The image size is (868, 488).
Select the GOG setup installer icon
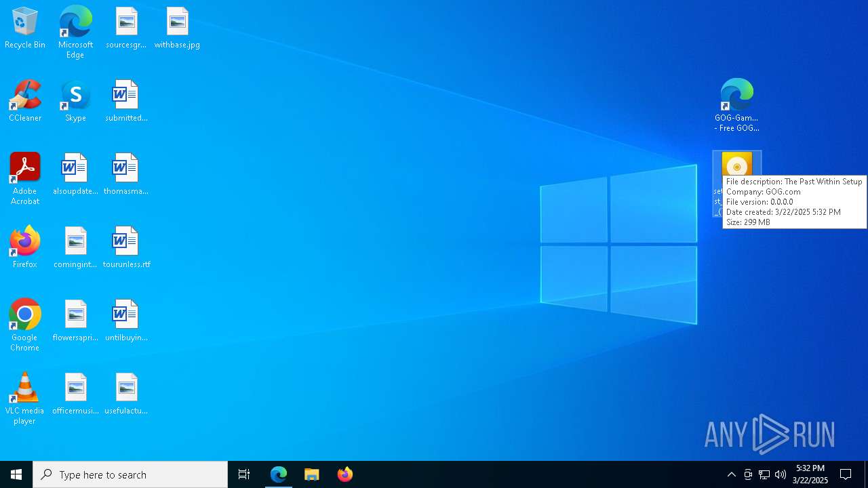pos(737,165)
